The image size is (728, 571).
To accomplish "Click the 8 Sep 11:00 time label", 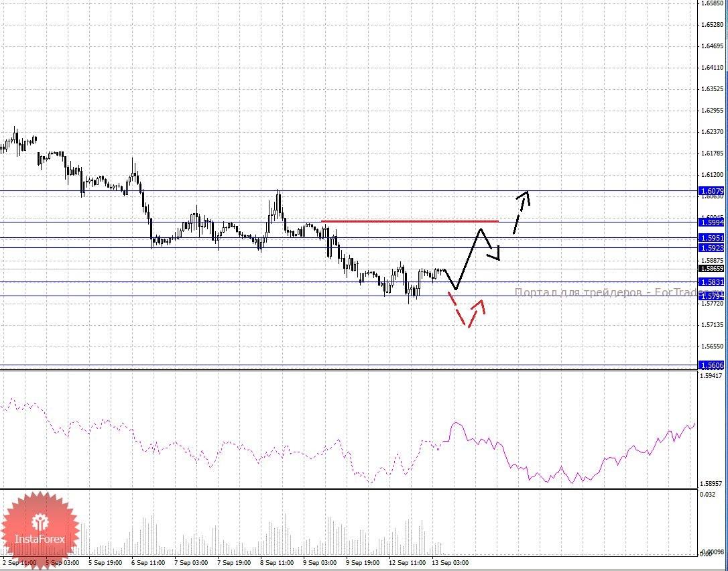I will coord(277,563).
